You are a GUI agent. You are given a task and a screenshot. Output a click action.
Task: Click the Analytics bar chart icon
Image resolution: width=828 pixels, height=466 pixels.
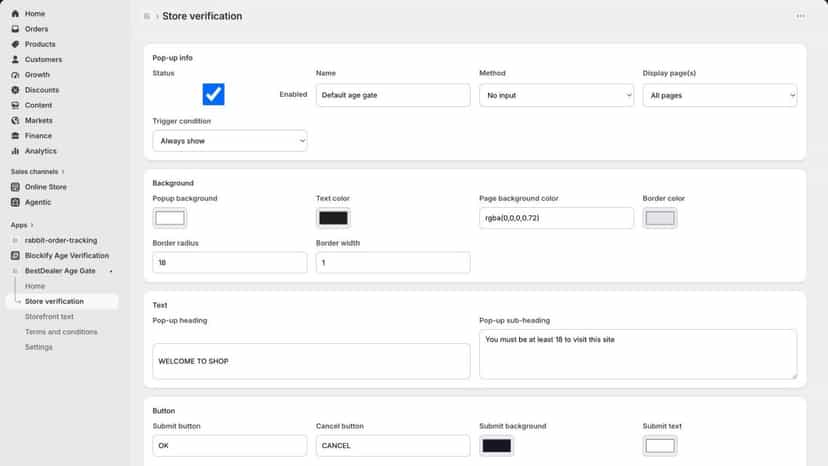tap(15, 151)
